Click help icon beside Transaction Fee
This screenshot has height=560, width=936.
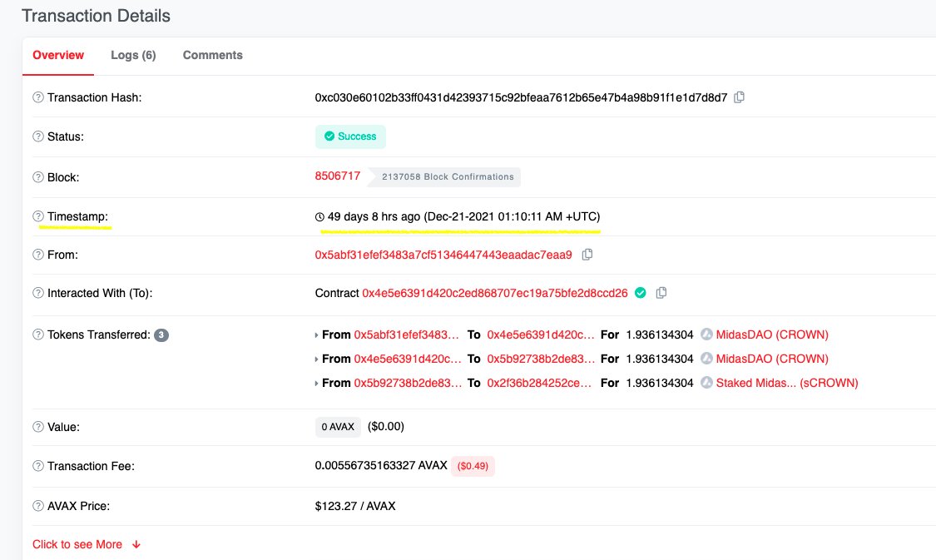pyautogui.click(x=38, y=466)
